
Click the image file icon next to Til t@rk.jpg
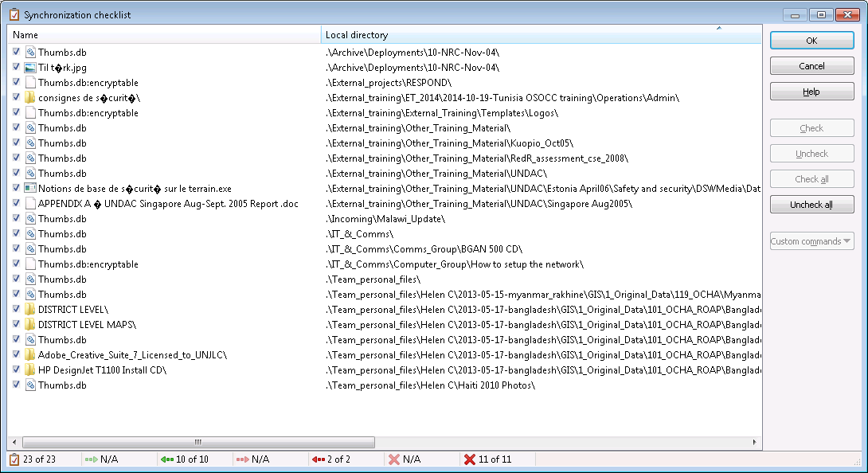pyautogui.click(x=29, y=67)
